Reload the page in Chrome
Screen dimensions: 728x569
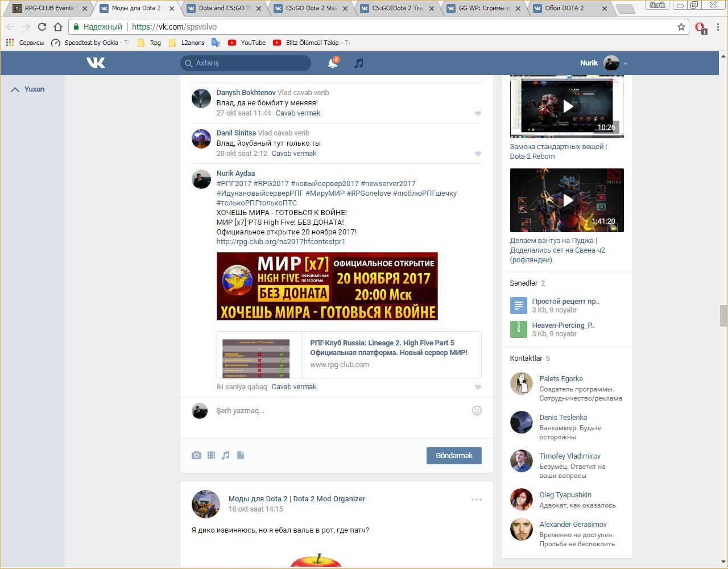(42, 27)
